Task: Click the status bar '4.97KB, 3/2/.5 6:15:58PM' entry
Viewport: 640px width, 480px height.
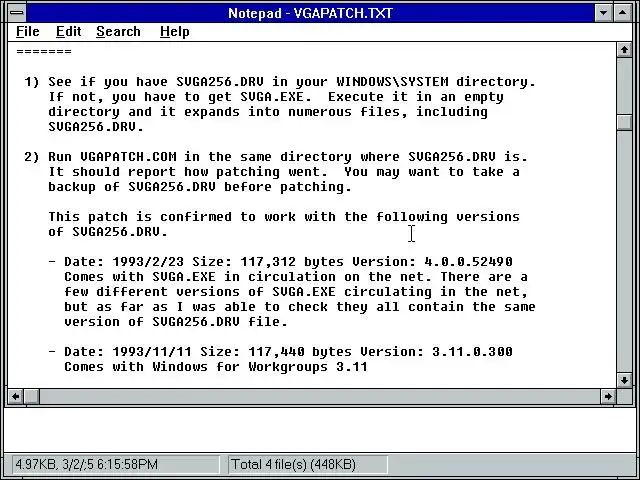Action: point(116,464)
